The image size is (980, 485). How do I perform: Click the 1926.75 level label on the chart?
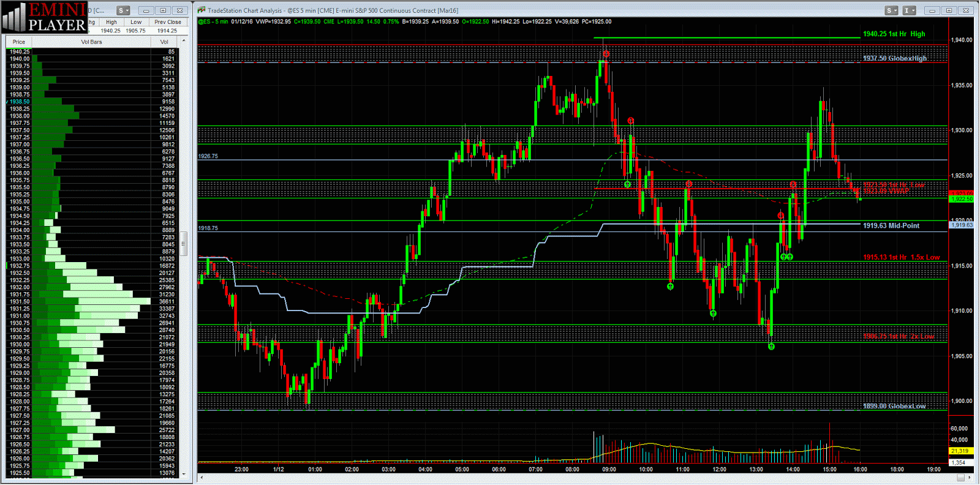coord(208,157)
